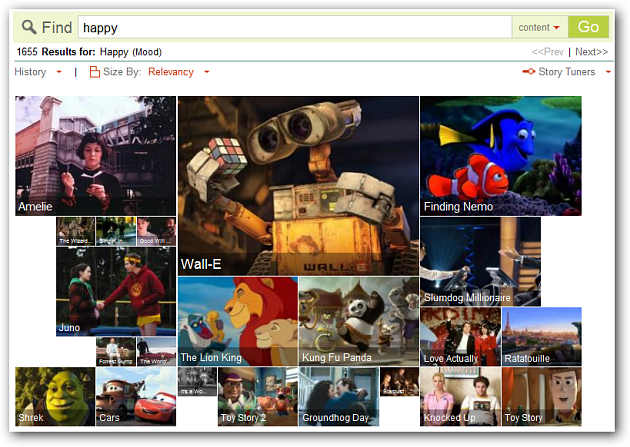This screenshot has width=630, height=447.
Task: Select the Finding Nemo tile
Action: point(501,156)
